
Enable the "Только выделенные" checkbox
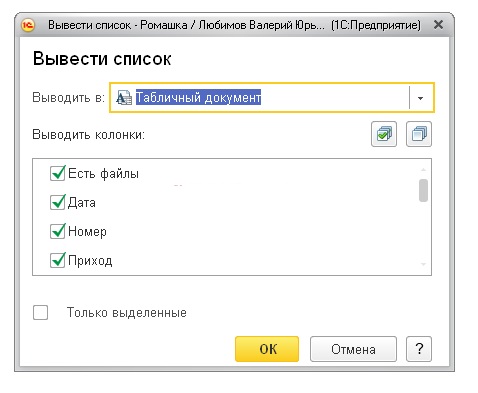[x=40, y=313]
